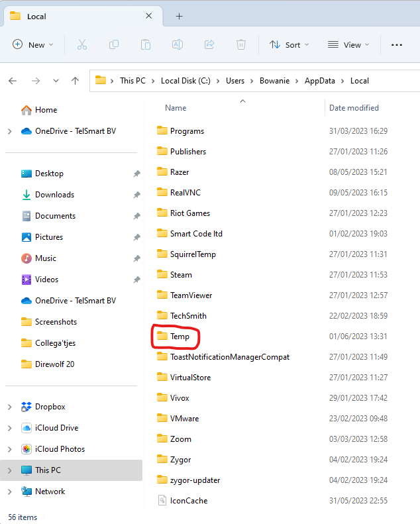Open the Sort options dropdown
Image resolution: width=420 pixels, height=524 pixels.
[290, 44]
